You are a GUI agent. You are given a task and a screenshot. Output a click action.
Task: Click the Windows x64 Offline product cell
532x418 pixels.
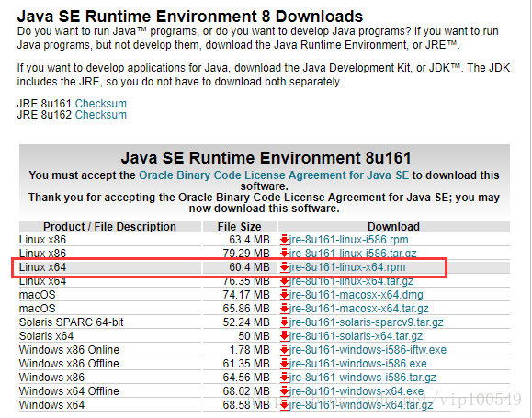click(x=110, y=391)
